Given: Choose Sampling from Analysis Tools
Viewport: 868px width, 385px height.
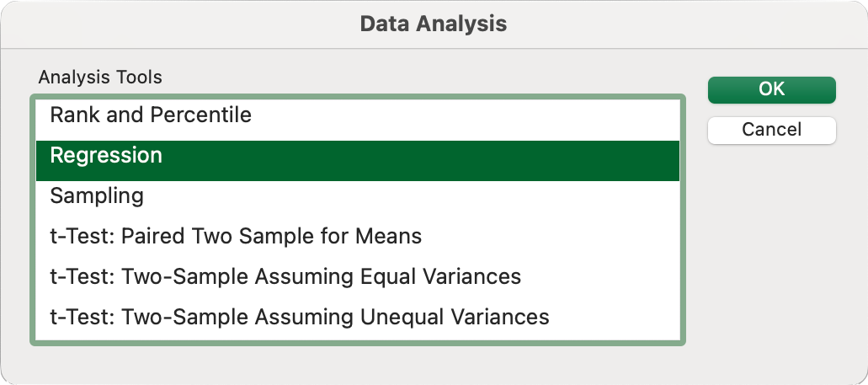Looking at the screenshot, I should 97,196.
